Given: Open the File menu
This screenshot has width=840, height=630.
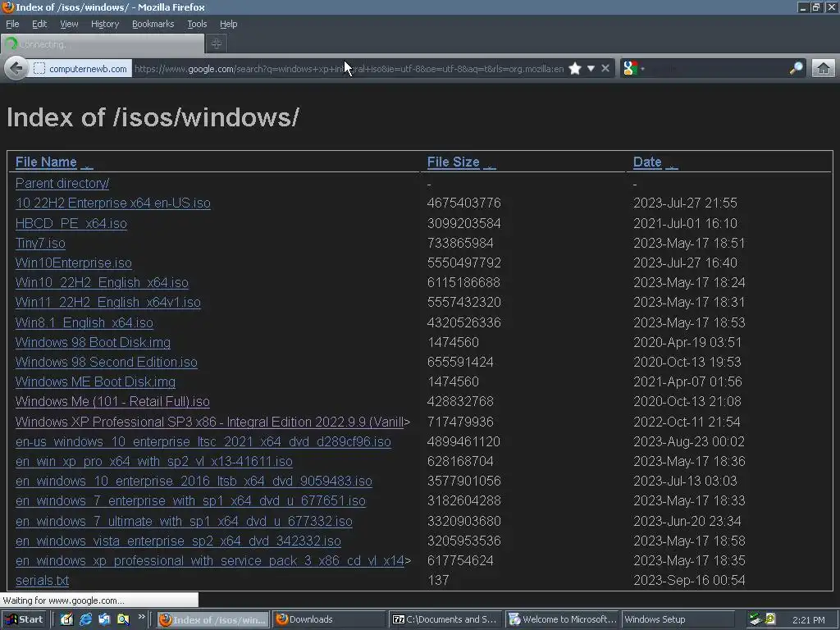Looking at the screenshot, I should click(x=12, y=24).
